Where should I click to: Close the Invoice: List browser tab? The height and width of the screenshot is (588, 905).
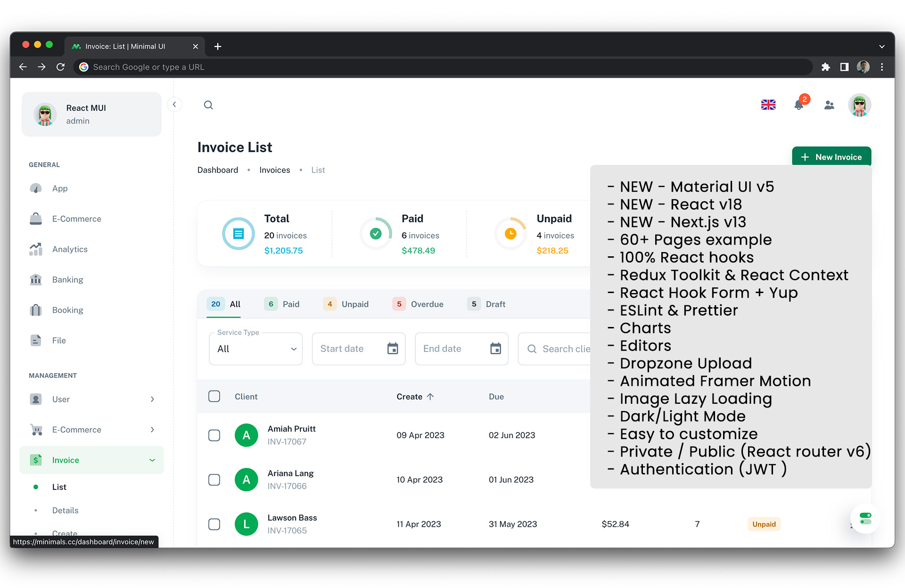click(x=196, y=46)
